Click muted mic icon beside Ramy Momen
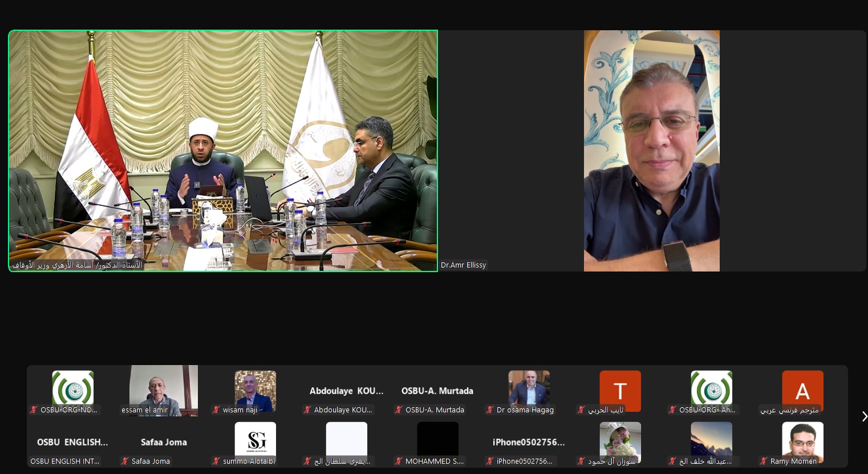Screen dimensions: 868x474 [x=764, y=461]
